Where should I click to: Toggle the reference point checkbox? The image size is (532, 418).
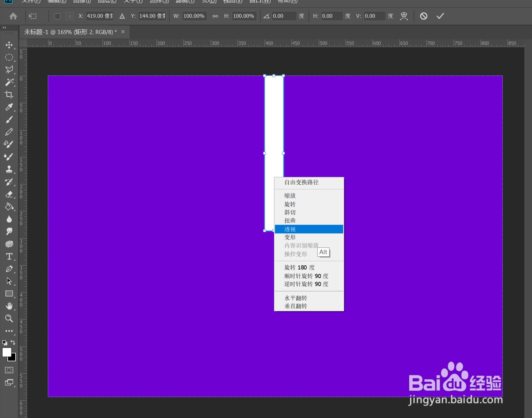(x=57, y=16)
